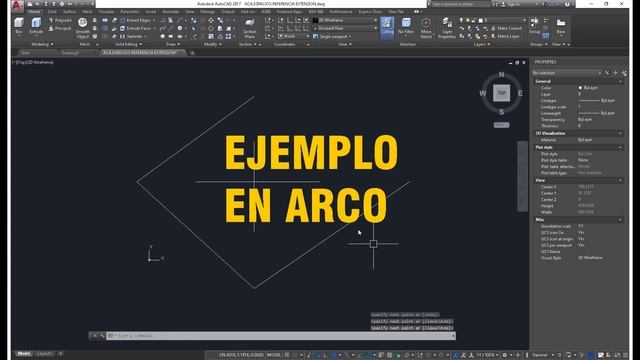Expand the Modeling panel title
Image resolution: width=640 pixels, height=360 pixels.
click(42, 44)
